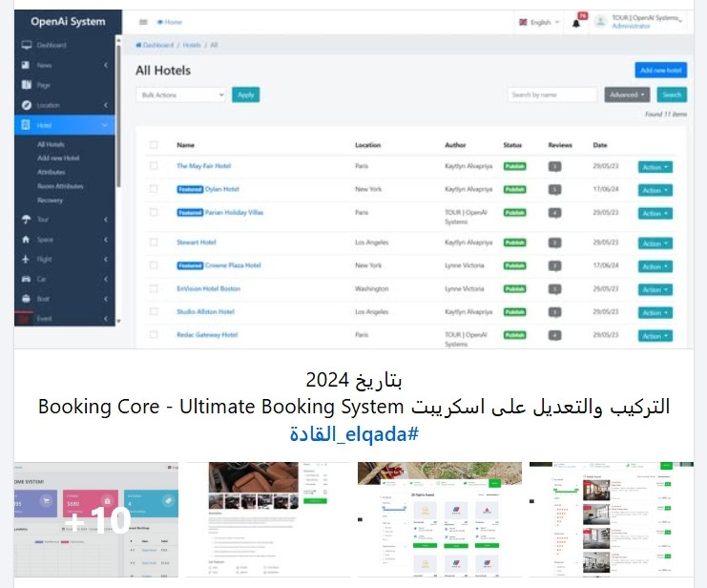Open Action dropdown for The May Fair Hotel
This screenshot has height=588, width=707.
655,167
